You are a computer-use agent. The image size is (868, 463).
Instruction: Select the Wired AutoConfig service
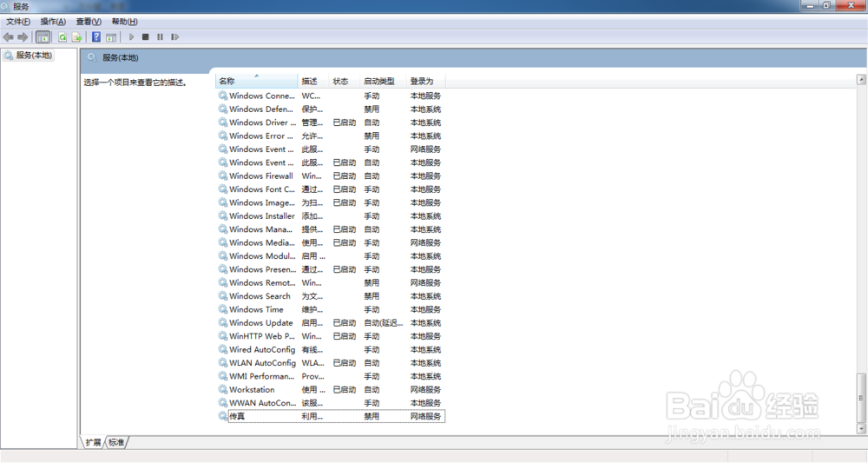pyautogui.click(x=331, y=349)
